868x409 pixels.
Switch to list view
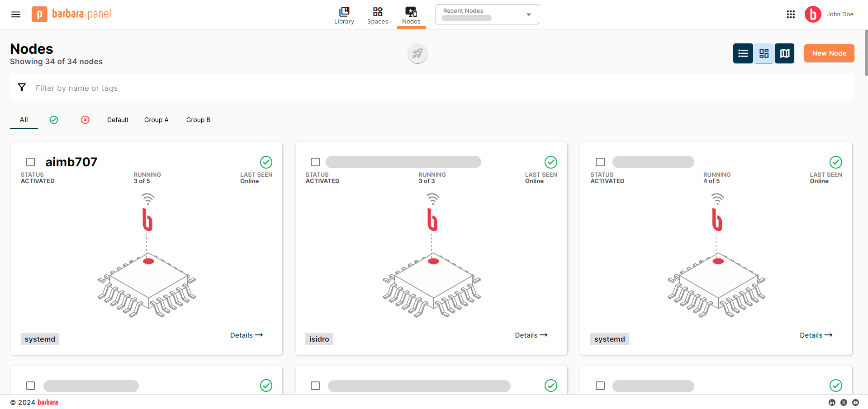coord(743,53)
